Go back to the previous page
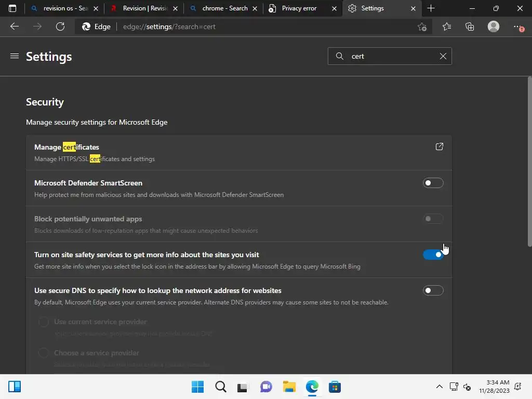This screenshot has width=532, height=399. tap(14, 26)
